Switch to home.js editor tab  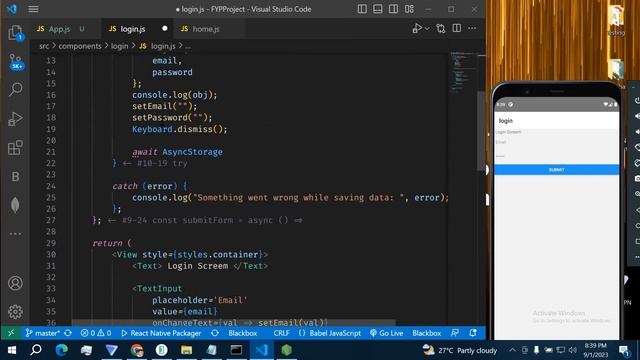click(x=206, y=29)
